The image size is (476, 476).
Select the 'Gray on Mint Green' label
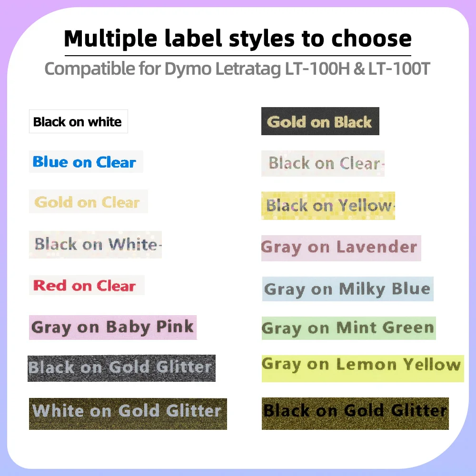348,328
